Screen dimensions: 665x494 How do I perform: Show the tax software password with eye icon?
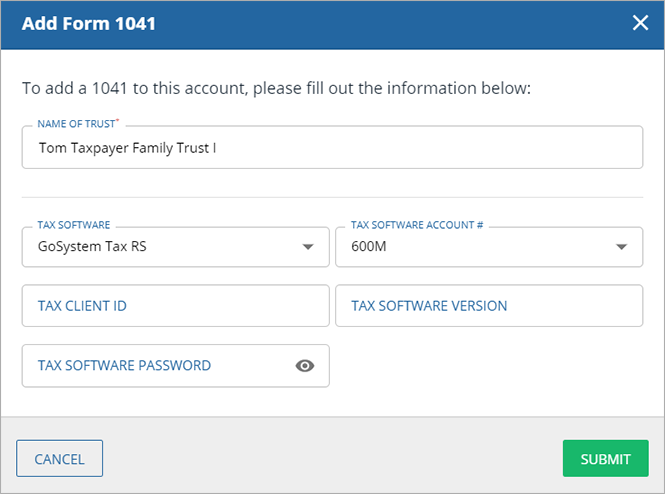click(305, 366)
